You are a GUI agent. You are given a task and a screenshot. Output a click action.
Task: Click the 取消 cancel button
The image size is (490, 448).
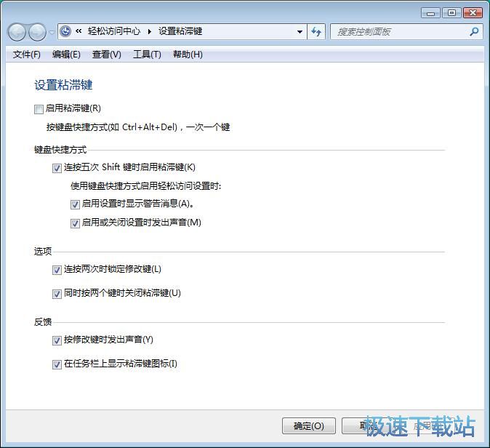[367, 425]
